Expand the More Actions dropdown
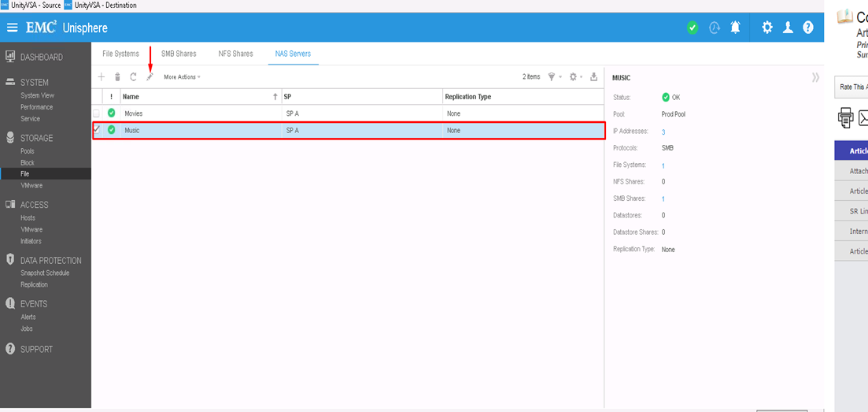The width and height of the screenshot is (868, 412). tap(182, 77)
